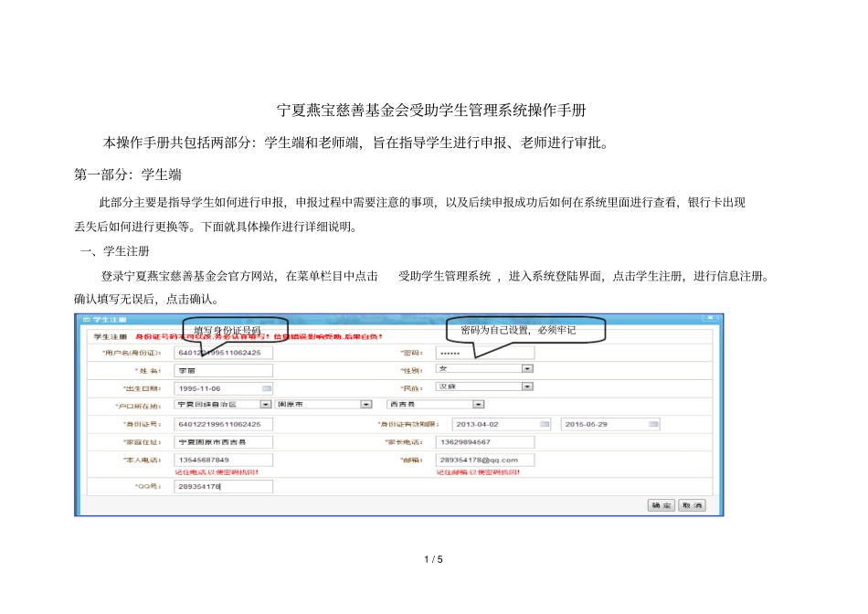The width and height of the screenshot is (868, 614).
Task: Click the heading 第一部分:学生端
Action: [128, 175]
